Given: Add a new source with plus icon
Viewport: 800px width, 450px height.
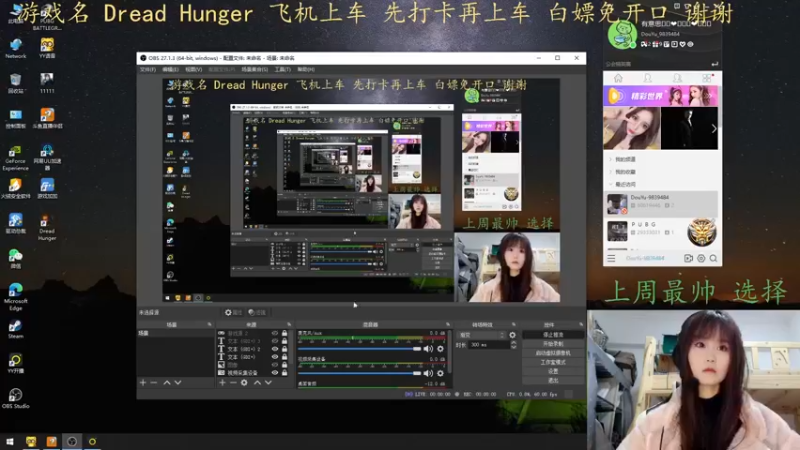Looking at the screenshot, I should tap(222, 383).
